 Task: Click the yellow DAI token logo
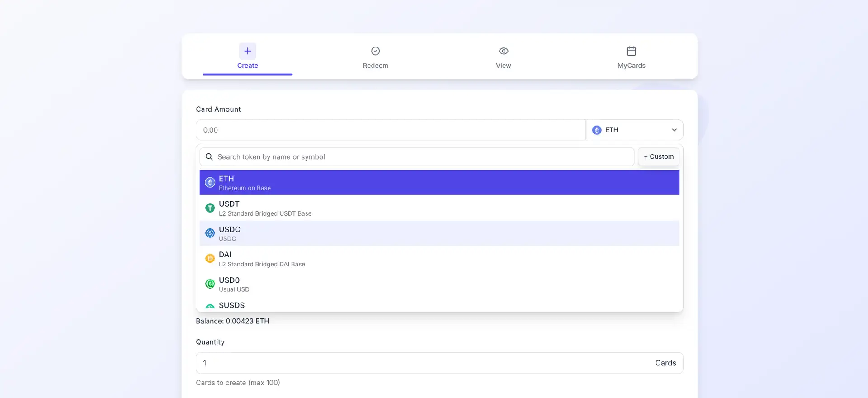pos(210,259)
